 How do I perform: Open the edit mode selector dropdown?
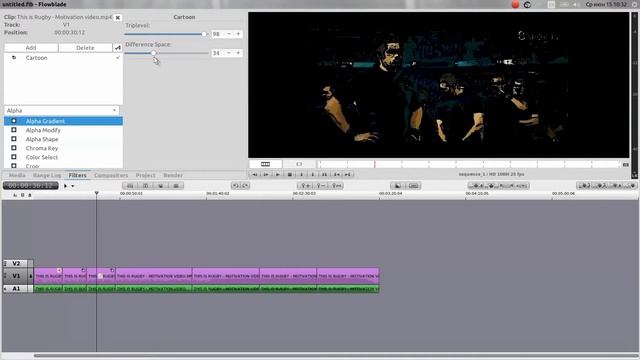point(69,186)
